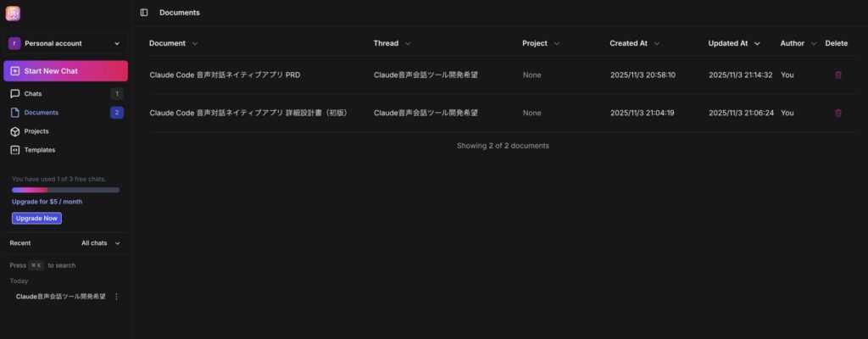Click the Chats speech bubble icon
The height and width of the screenshot is (339, 868).
[x=15, y=93]
